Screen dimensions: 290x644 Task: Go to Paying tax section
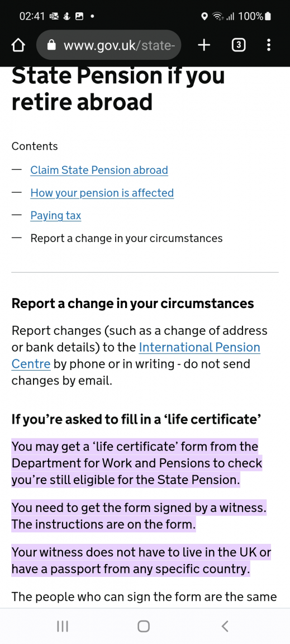click(55, 216)
